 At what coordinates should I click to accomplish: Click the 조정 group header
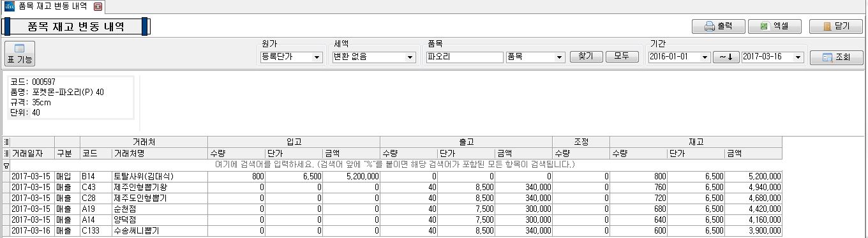[x=581, y=142]
